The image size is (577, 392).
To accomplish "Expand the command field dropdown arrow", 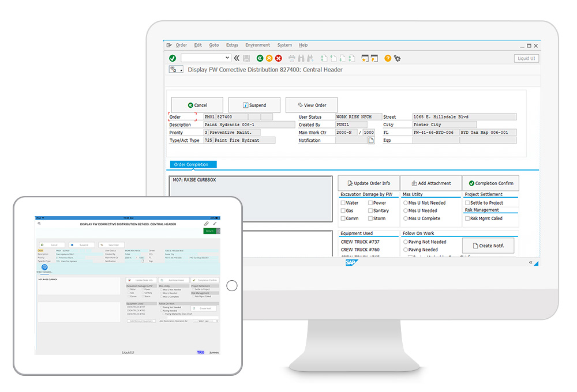I will [x=227, y=58].
